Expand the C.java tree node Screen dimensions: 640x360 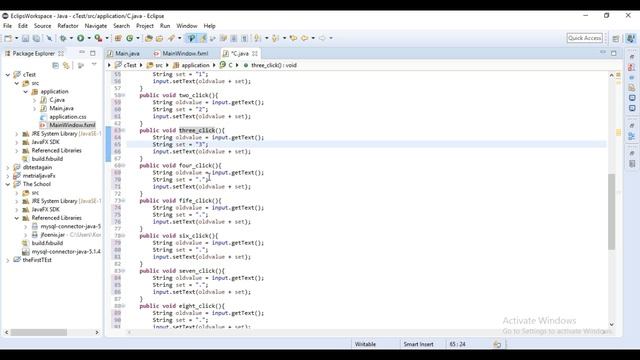[34, 100]
